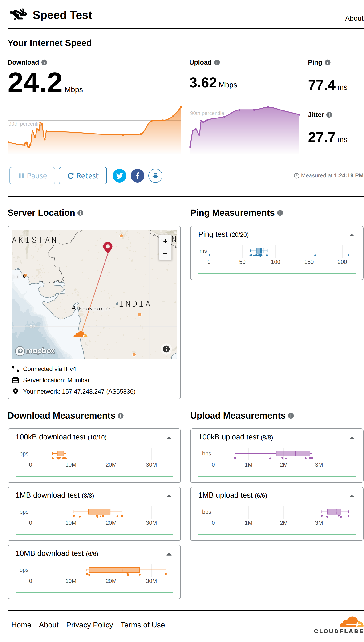This screenshot has width=364, height=642.
Task: Click the 3.62 Mbps upload value
Action: pyautogui.click(x=213, y=83)
